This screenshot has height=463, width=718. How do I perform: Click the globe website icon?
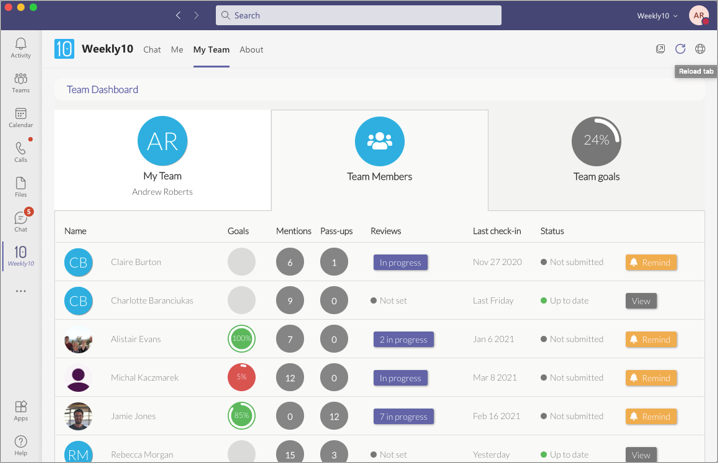(x=700, y=49)
